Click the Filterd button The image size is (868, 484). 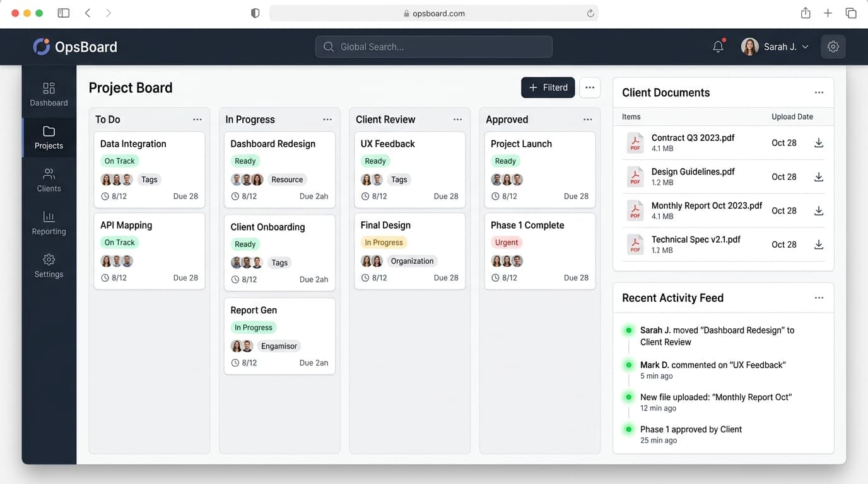click(548, 88)
